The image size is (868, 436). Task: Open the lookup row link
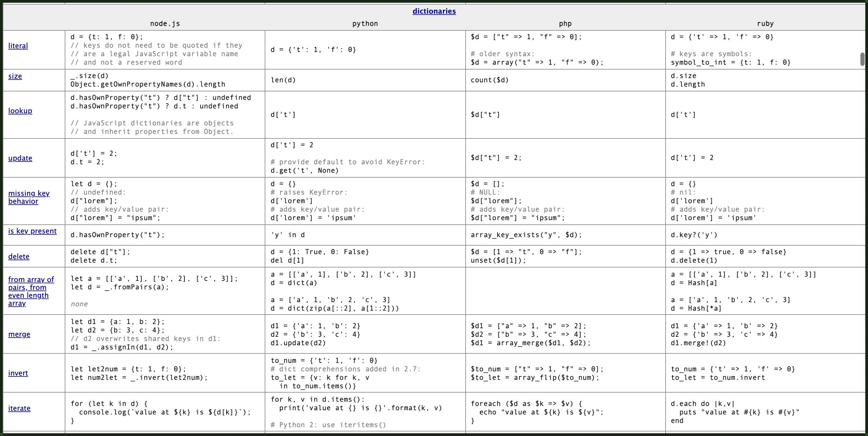[x=20, y=111]
